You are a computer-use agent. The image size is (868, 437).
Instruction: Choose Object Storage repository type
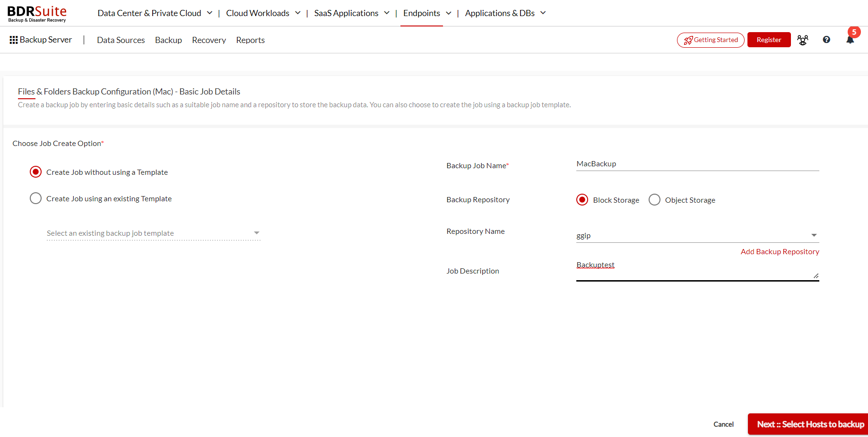654,200
